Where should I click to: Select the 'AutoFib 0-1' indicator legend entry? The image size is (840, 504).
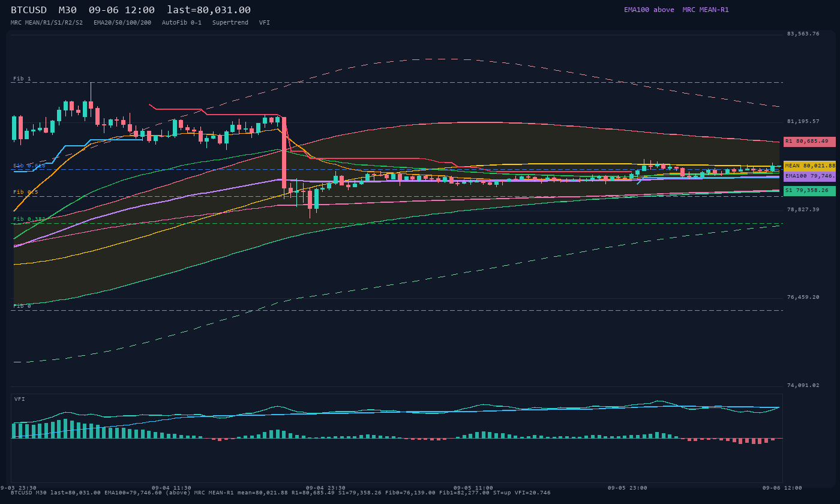click(182, 23)
